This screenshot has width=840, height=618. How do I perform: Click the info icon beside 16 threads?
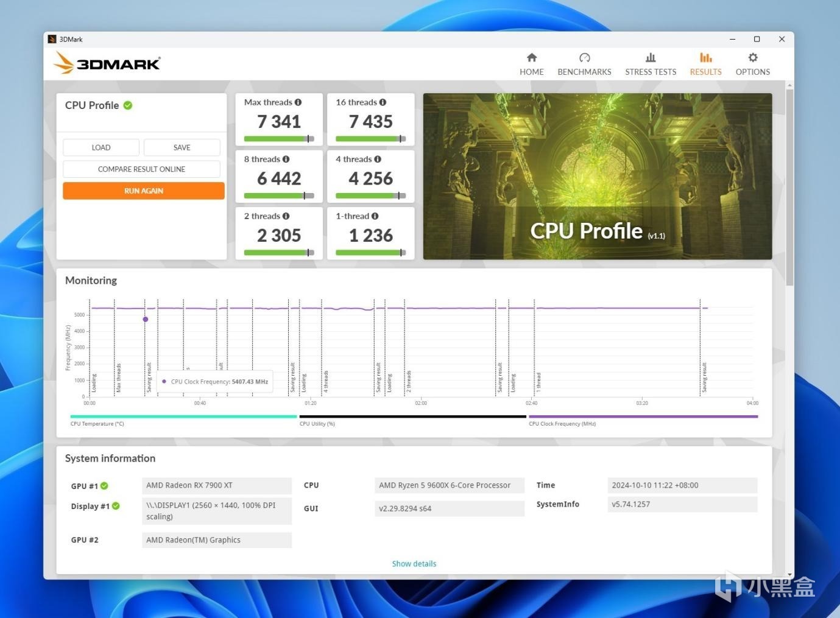[383, 102]
